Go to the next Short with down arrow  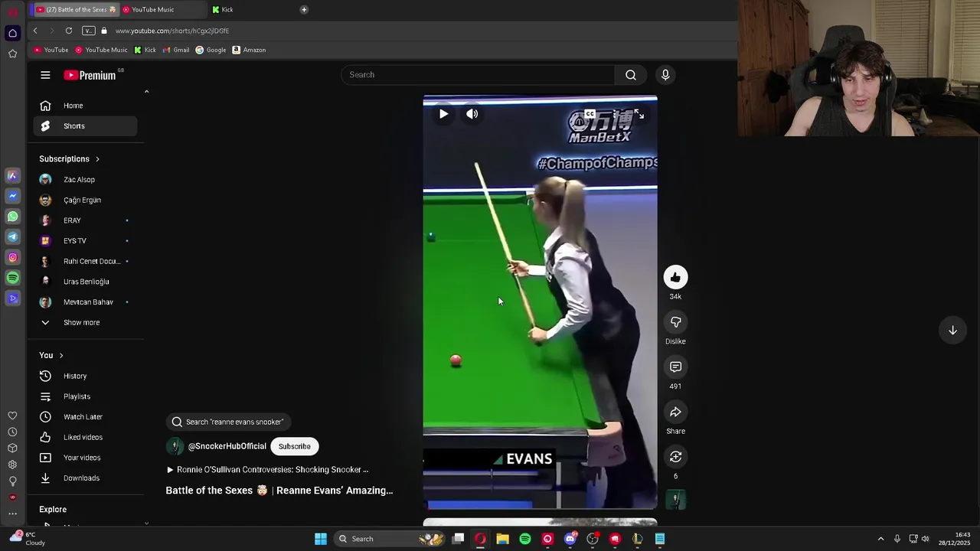point(952,330)
